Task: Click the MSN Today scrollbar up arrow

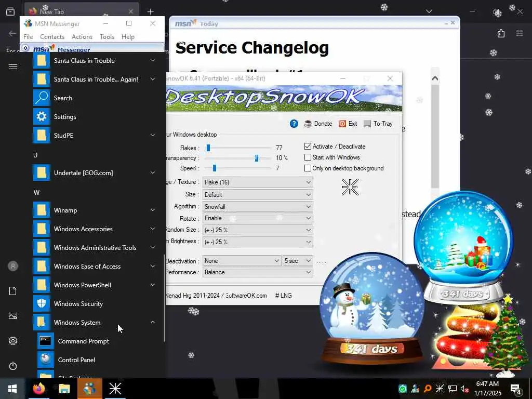Action: [x=435, y=78]
